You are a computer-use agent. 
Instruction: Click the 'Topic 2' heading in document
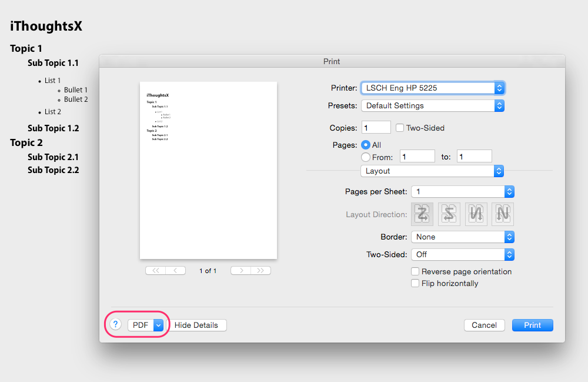[26, 142]
